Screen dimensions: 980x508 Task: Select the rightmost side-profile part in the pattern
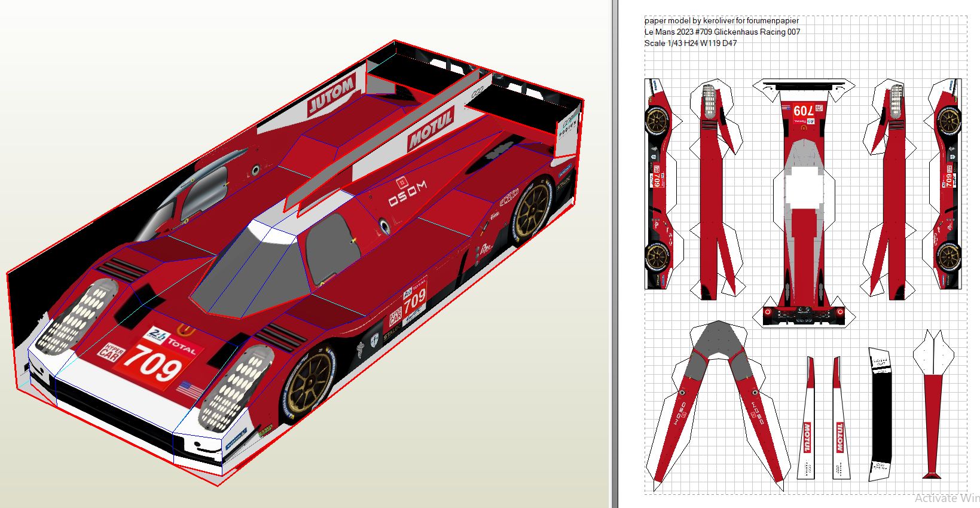click(947, 185)
